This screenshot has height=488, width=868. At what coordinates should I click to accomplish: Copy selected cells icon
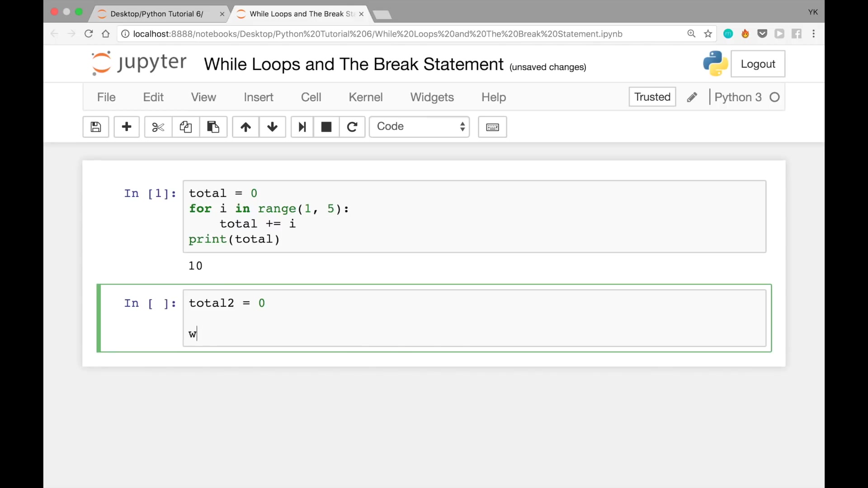[x=185, y=127]
